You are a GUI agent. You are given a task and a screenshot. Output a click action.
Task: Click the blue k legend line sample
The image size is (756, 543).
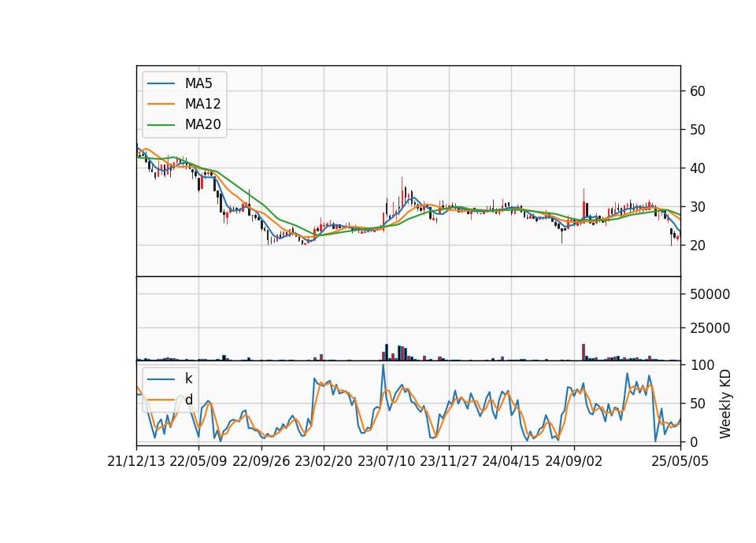pos(161,379)
